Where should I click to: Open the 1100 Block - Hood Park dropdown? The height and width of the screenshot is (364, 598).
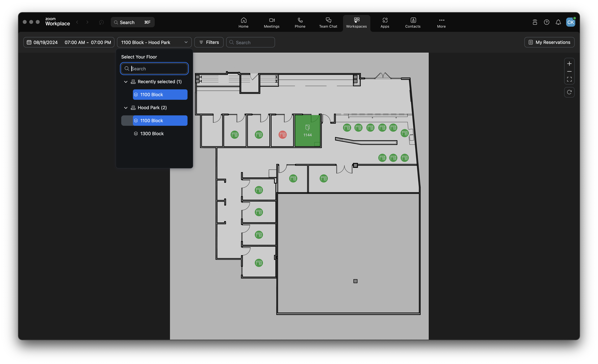click(154, 42)
